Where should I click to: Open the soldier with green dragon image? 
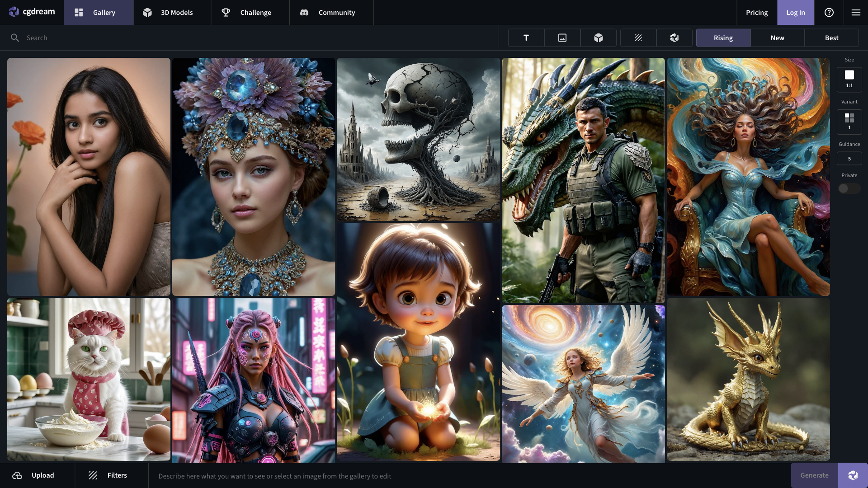pos(584,180)
